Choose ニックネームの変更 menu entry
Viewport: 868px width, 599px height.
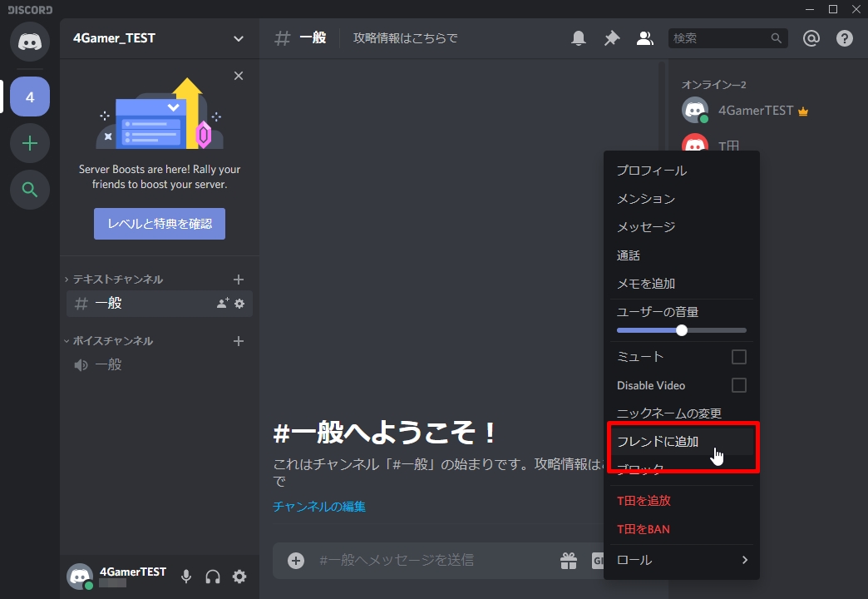pos(682,413)
